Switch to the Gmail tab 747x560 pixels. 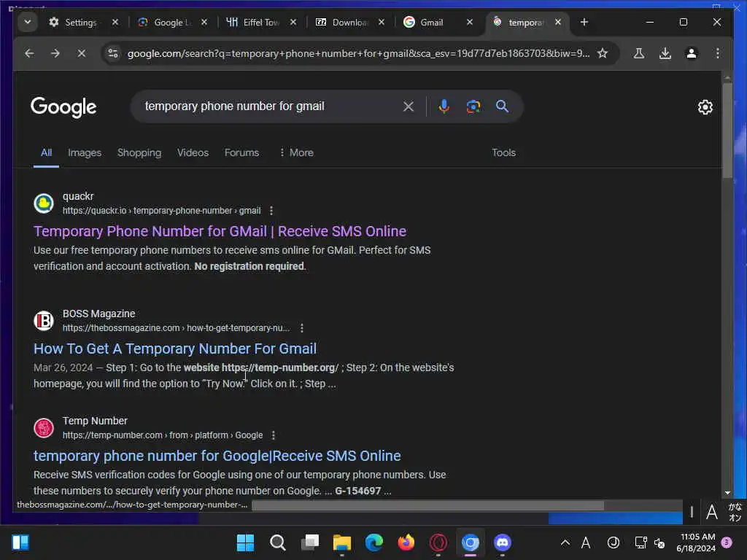point(431,23)
